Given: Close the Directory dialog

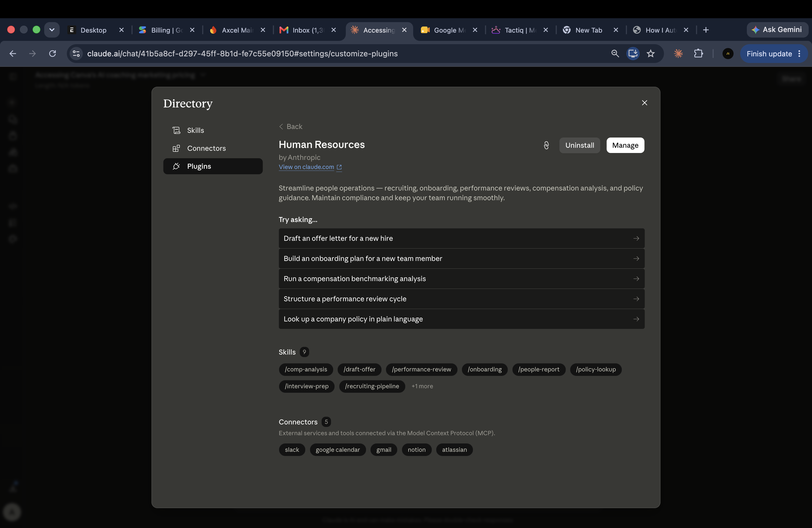Looking at the screenshot, I should coord(644,103).
